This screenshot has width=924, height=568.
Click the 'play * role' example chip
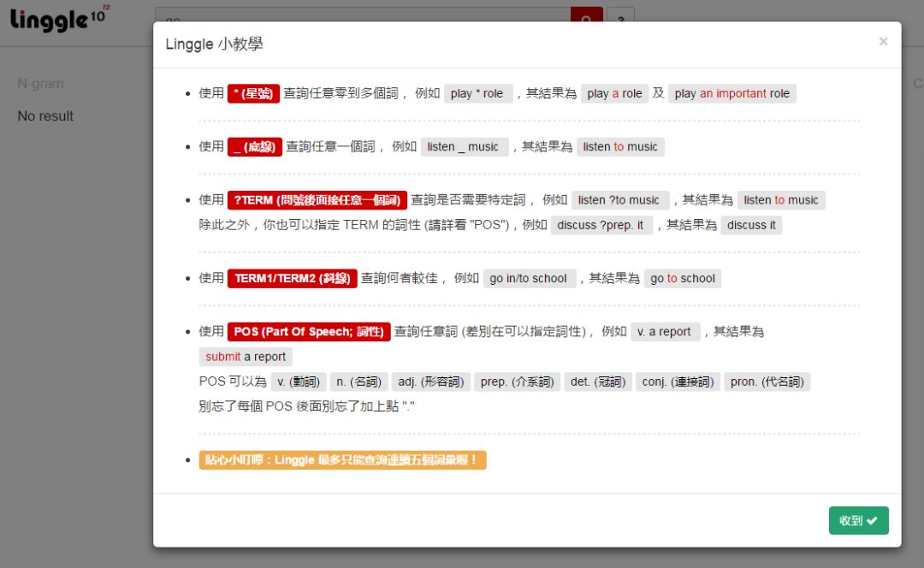point(479,93)
